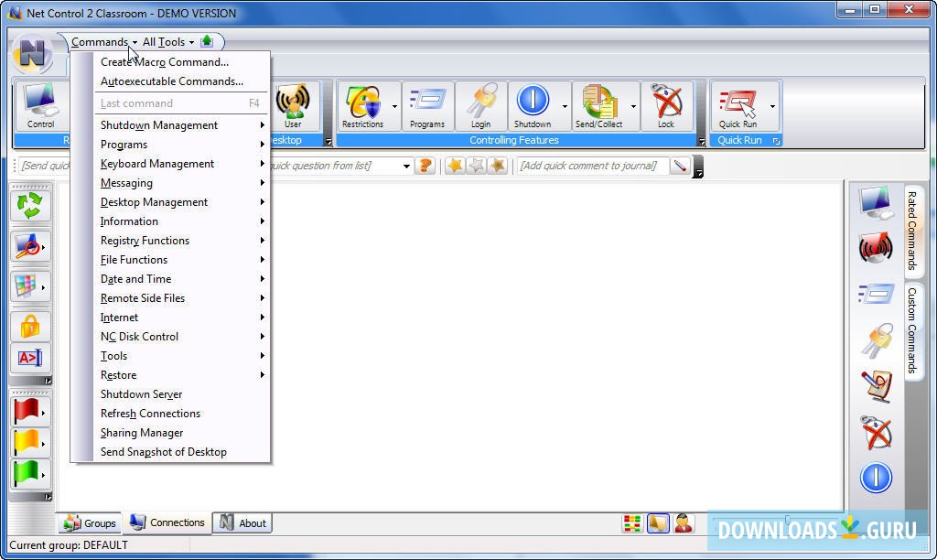Switch to the Connections tab
Viewport: 937px width, 560px height.
click(x=167, y=522)
